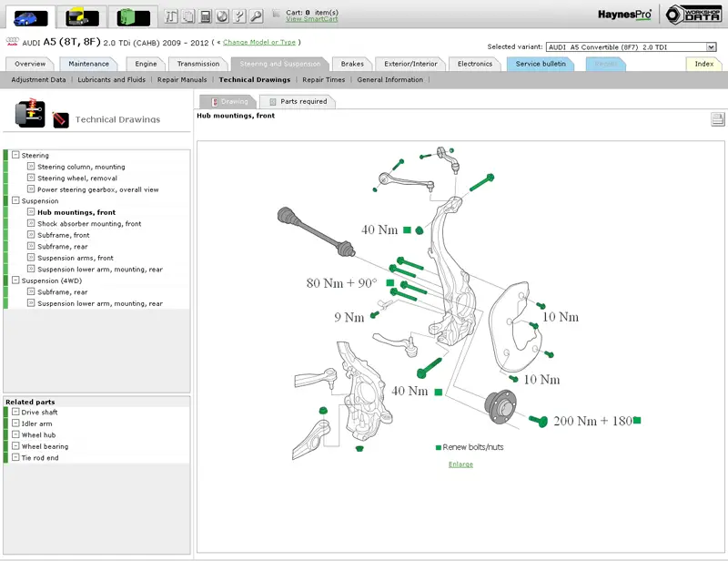Click the green suitcase icon tab
This screenshot has width=728, height=561.
(134, 16)
